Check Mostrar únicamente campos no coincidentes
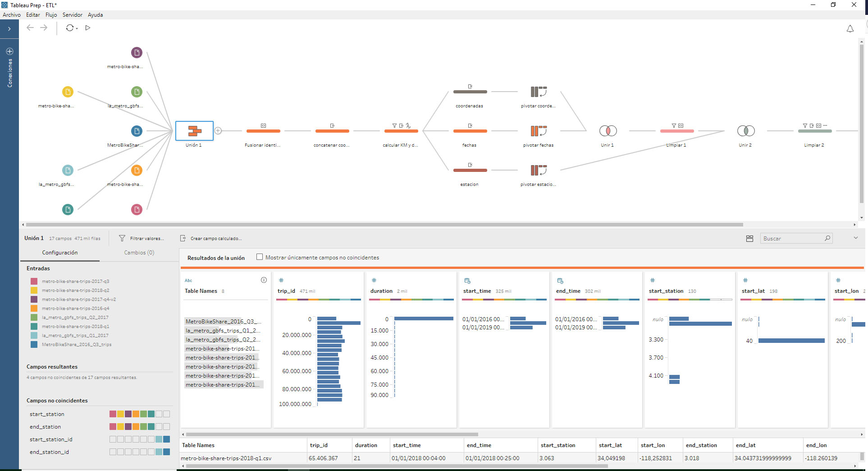Image resolution: width=868 pixels, height=471 pixels. 260,257
